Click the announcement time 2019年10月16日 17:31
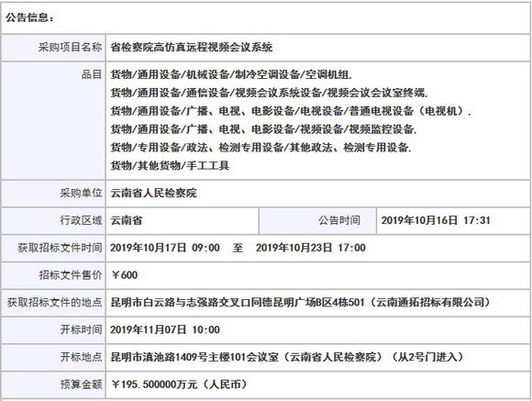532x401 pixels. 436,221
